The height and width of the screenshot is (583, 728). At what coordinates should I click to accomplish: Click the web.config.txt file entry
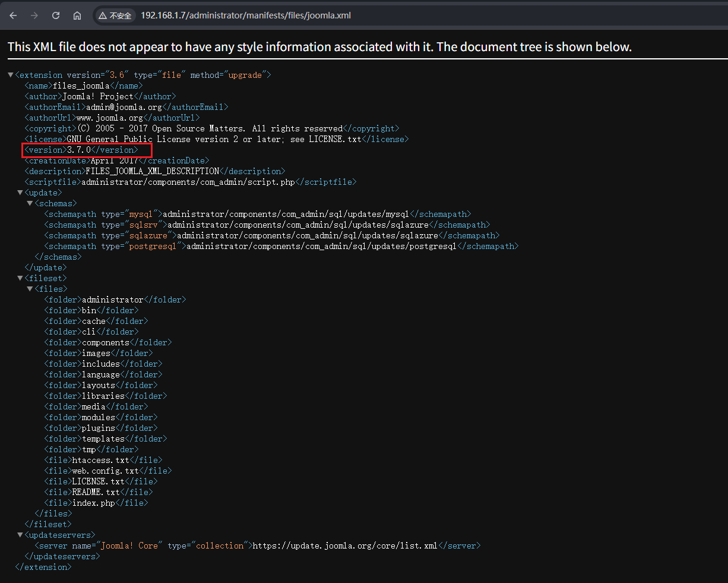point(107,471)
